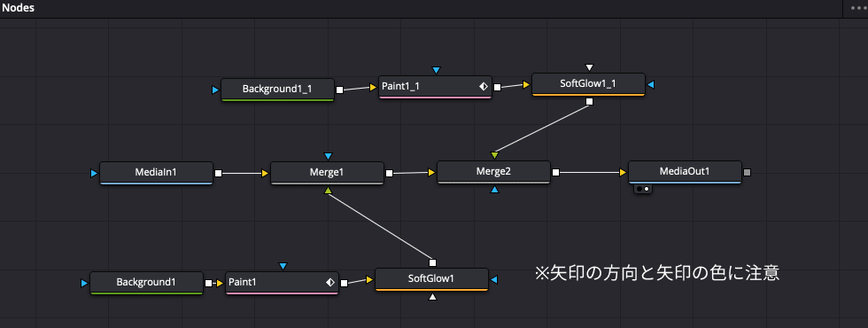The width and height of the screenshot is (868, 328).
Task: Select the MediaIn1 node
Action: click(156, 173)
